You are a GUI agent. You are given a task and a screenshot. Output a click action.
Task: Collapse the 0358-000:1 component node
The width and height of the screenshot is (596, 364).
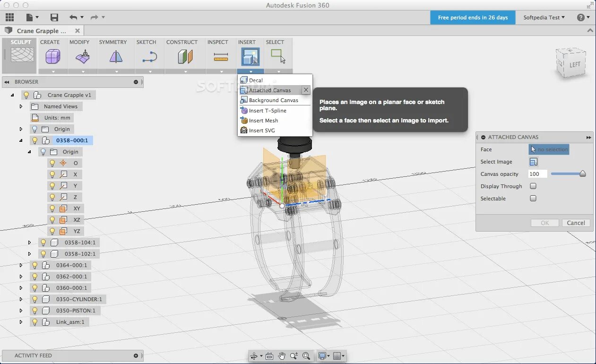pyautogui.click(x=21, y=140)
